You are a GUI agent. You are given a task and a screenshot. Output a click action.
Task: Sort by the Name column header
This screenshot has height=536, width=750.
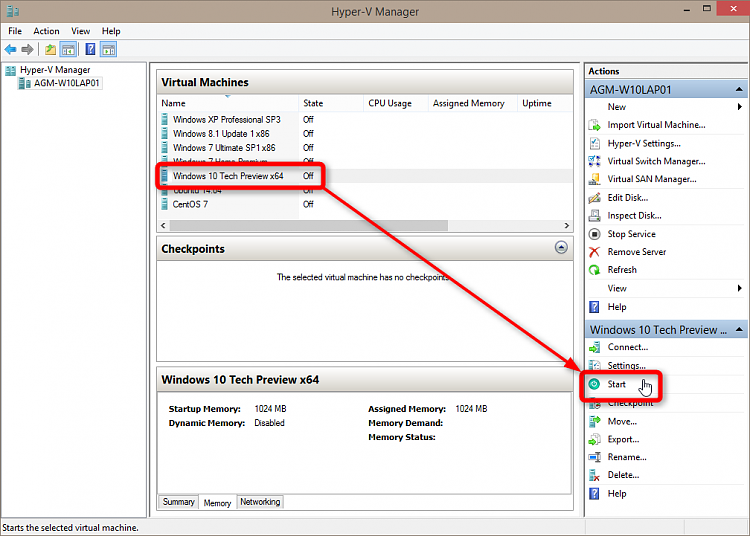[228, 103]
